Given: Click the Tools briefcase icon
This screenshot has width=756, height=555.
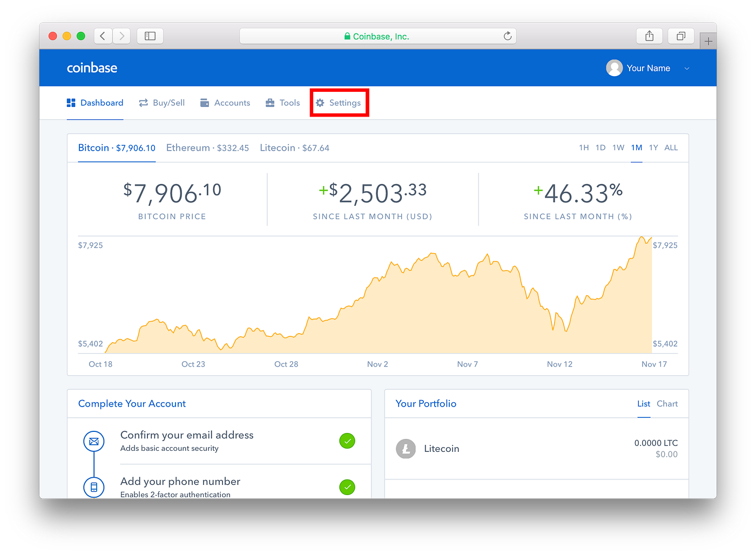Looking at the screenshot, I should click(x=270, y=103).
